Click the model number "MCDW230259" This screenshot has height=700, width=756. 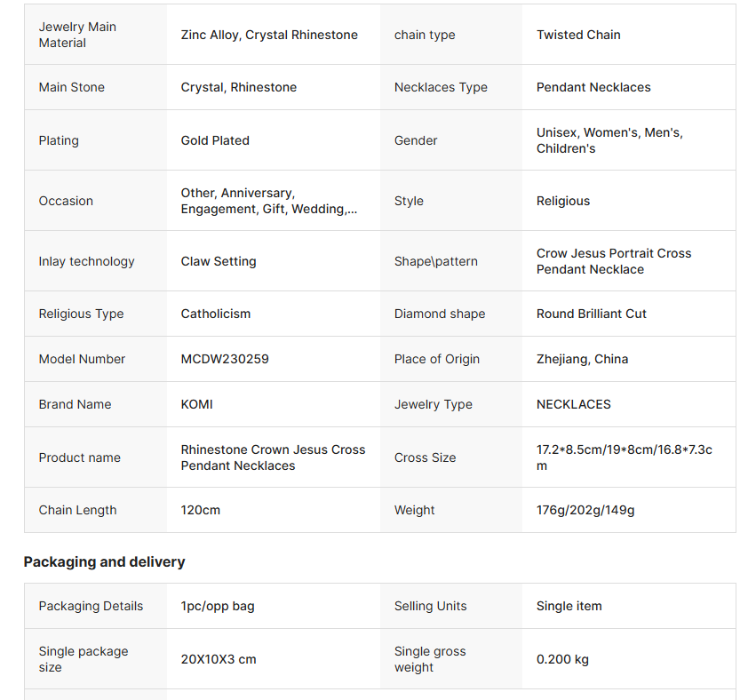[225, 360]
